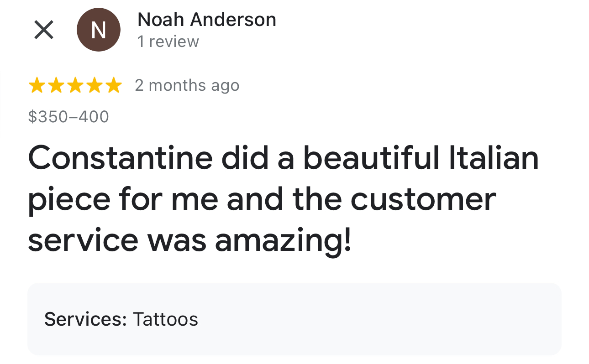This screenshot has height=364, width=589.
Task: Open Noah Anderson's reviewer profile
Action: (x=206, y=20)
